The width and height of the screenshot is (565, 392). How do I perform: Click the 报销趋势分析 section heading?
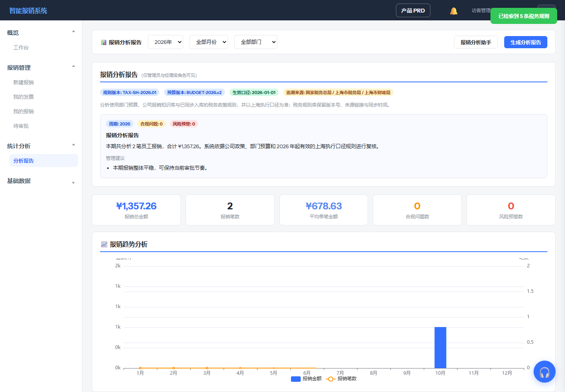tap(124, 244)
